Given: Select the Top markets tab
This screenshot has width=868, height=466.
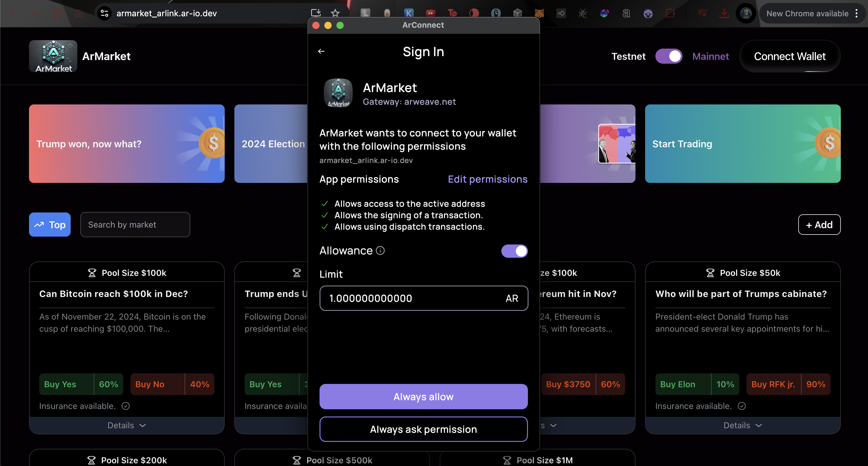Looking at the screenshot, I should [50, 225].
